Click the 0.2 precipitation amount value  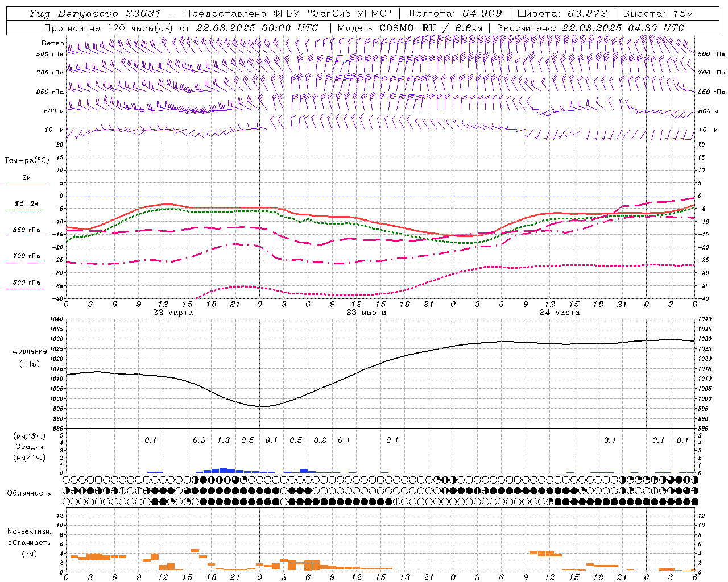[x=320, y=440]
